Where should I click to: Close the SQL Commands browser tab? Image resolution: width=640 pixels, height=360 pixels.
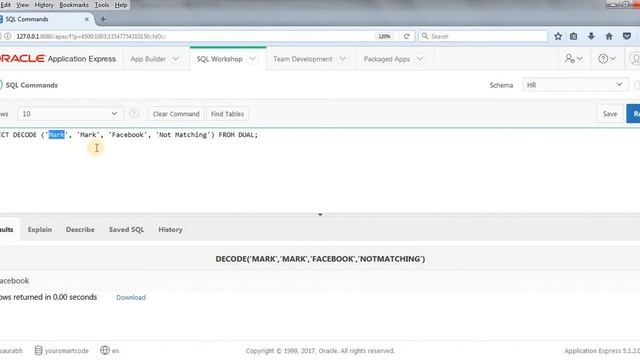pos(87,19)
